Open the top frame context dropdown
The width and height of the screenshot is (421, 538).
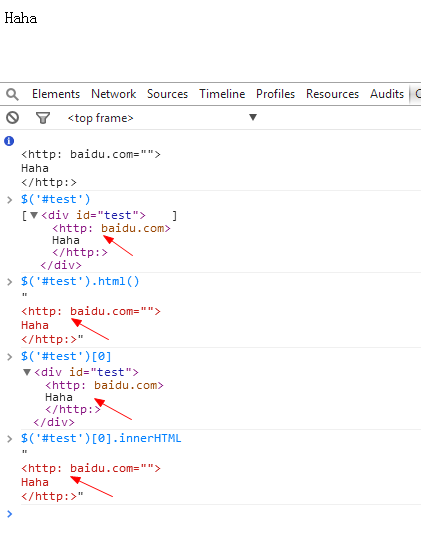[162, 118]
